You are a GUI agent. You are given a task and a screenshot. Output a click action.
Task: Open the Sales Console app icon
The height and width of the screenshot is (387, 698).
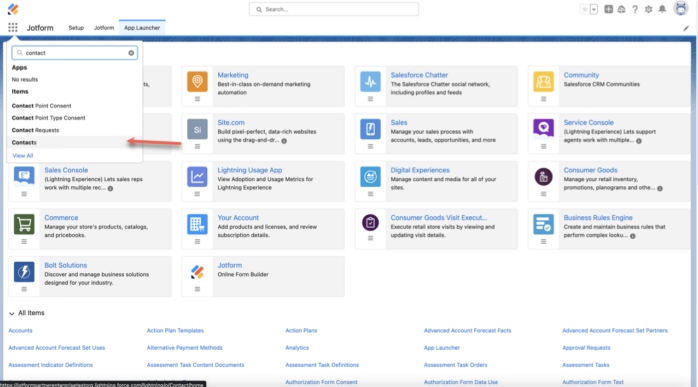point(24,177)
